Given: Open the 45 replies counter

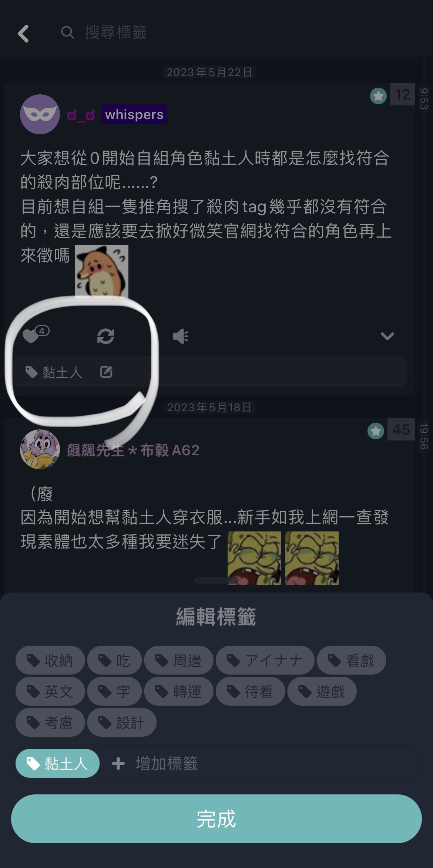Looking at the screenshot, I should pyautogui.click(x=401, y=430).
